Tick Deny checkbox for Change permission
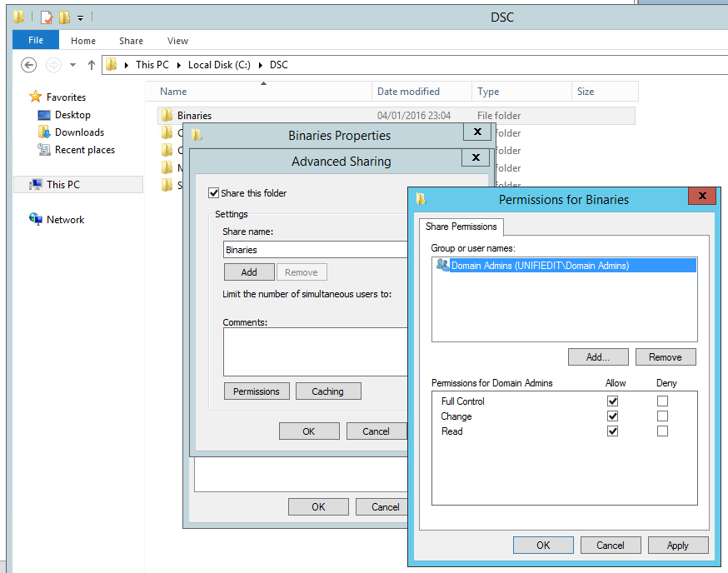Viewport: 728px width, 573px height. [x=662, y=416]
